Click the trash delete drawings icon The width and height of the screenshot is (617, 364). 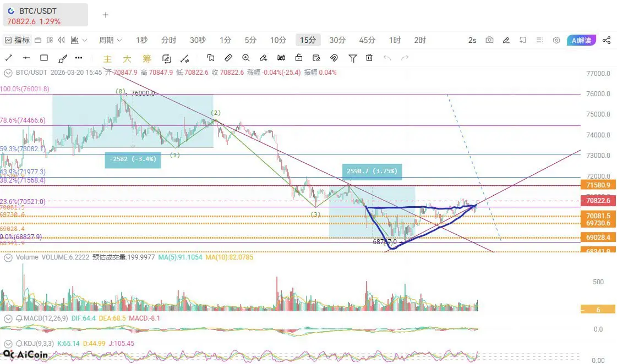(x=369, y=58)
